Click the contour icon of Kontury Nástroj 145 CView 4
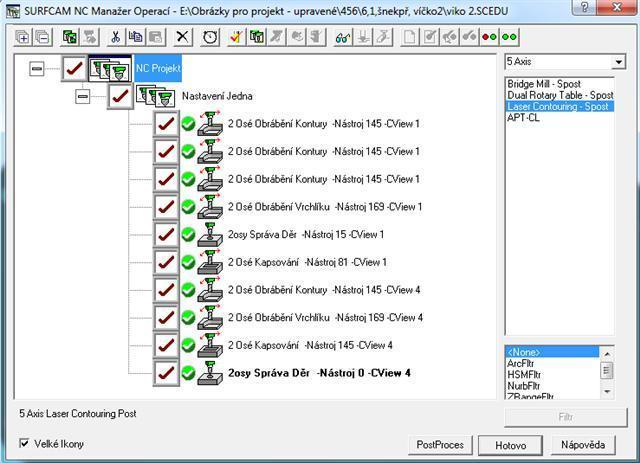This screenshot has width=640, height=463. 210,290
